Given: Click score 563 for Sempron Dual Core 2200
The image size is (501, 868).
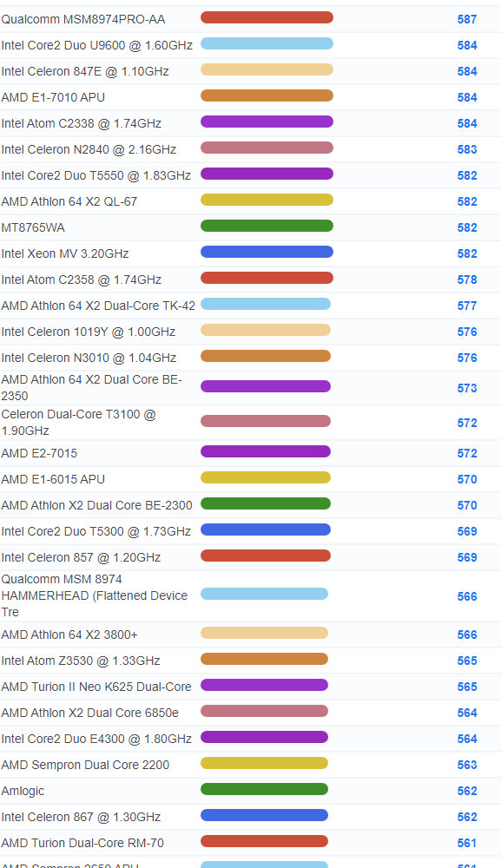Looking at the screenshot, I should (x=467, y=765).
